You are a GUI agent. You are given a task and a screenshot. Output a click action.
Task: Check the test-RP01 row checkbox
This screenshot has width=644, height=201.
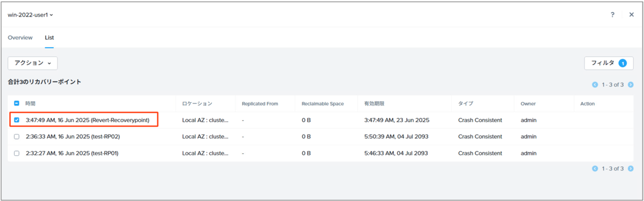pyautogui.click(x=17, y=153)
